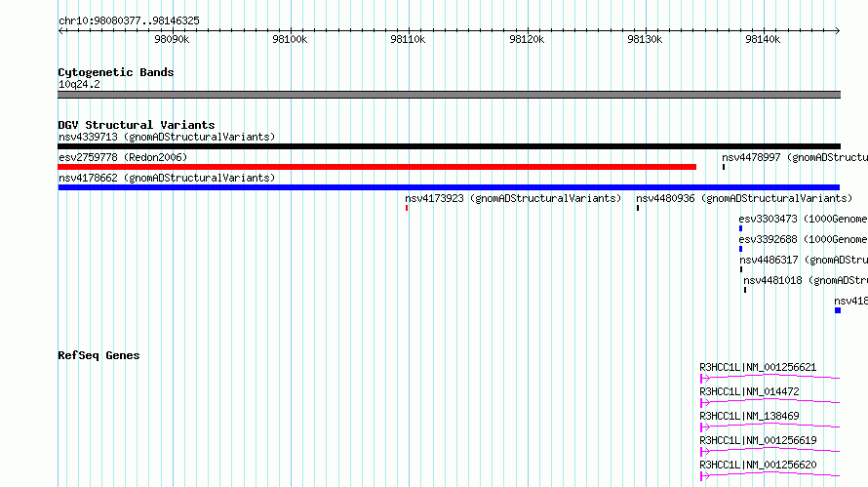Click the 98130k ruler tick label
The image size is (868, 487).
click(645, 39)
